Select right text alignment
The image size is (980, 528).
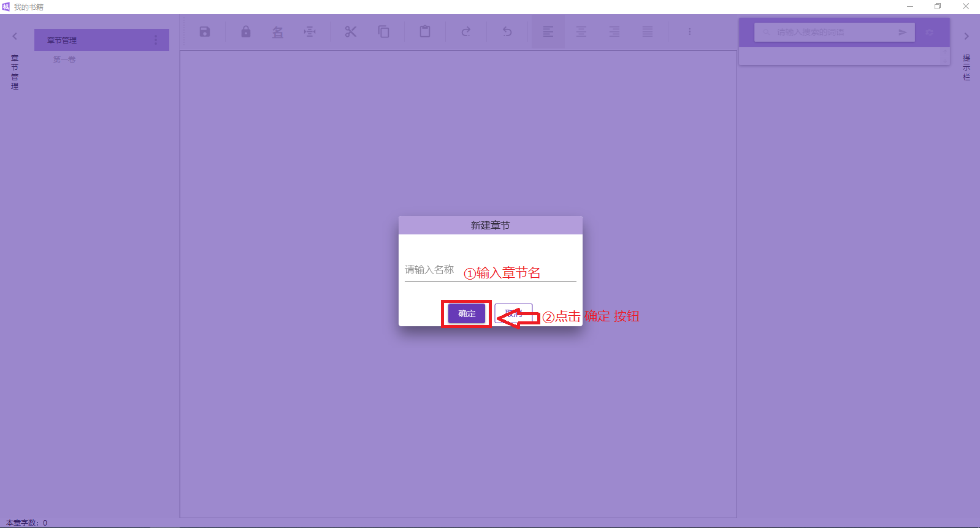(x=614, y=32)
